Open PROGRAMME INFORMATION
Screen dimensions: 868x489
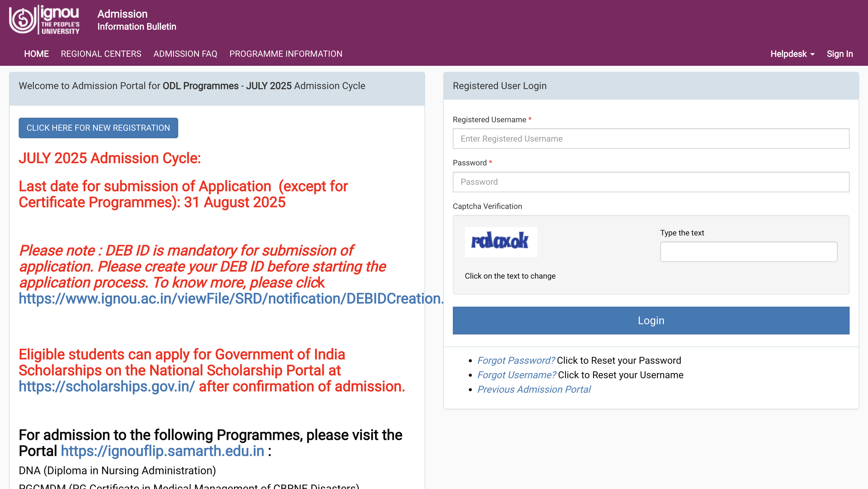point(286,54)
